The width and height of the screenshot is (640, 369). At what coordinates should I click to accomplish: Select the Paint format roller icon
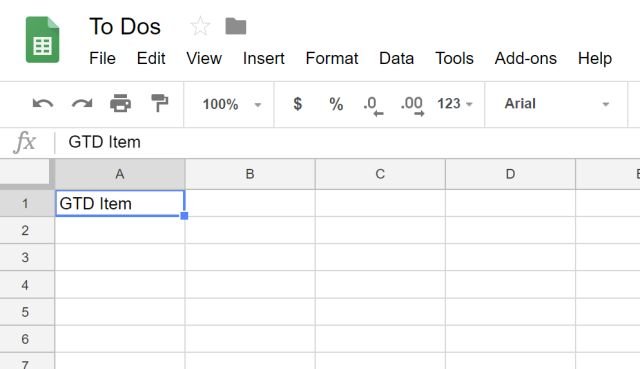click(159, 103)
